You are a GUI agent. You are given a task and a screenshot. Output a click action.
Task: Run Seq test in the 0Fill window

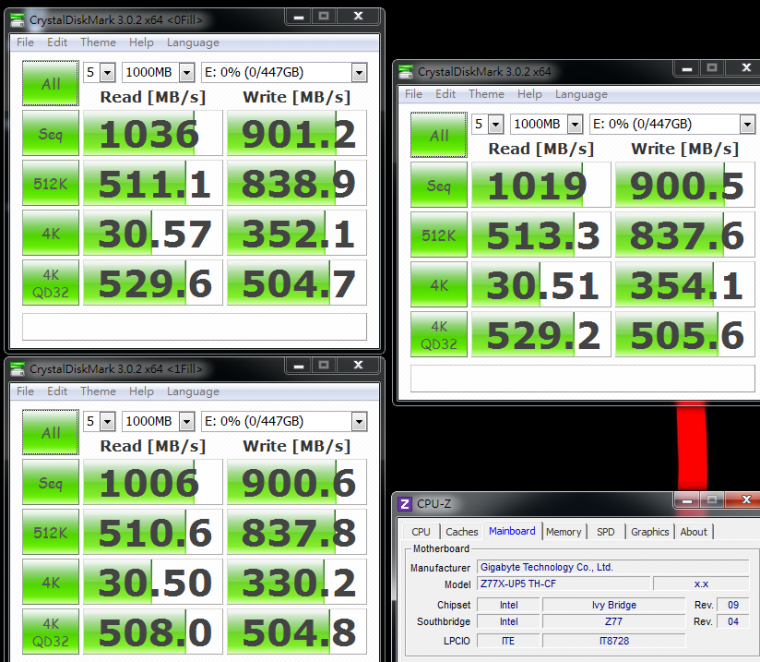[50, 133]
